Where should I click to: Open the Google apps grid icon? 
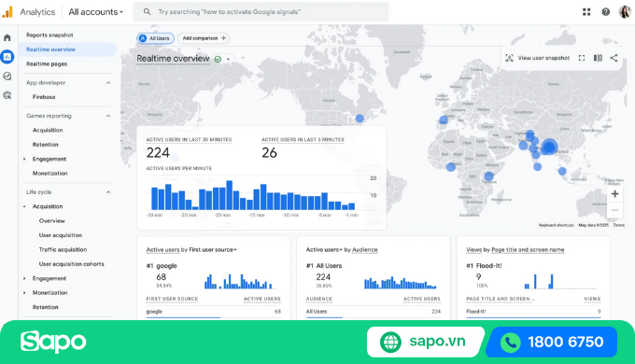click(x=586, y=12)
